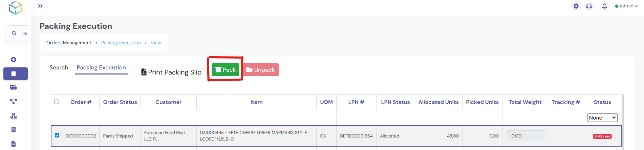Open the clipboard orders sidebar icon
Viewport: 644px width, 150px height.
(x=14, y=73)
